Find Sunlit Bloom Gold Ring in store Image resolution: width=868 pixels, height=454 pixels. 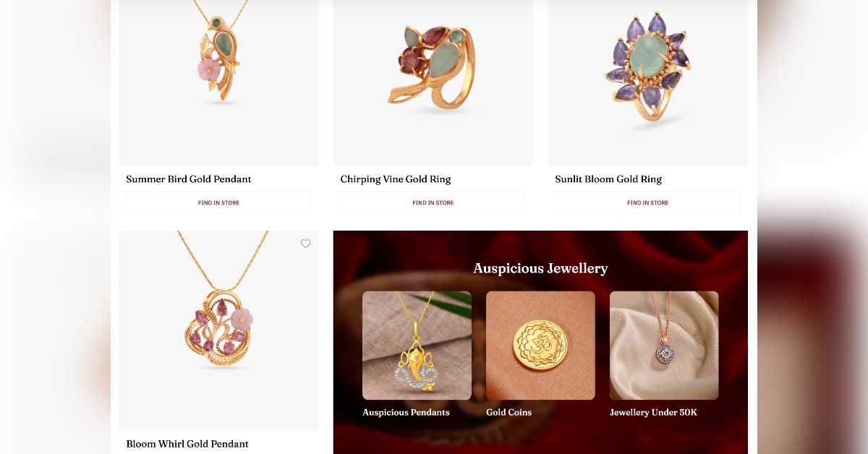[x=647, y=202]
